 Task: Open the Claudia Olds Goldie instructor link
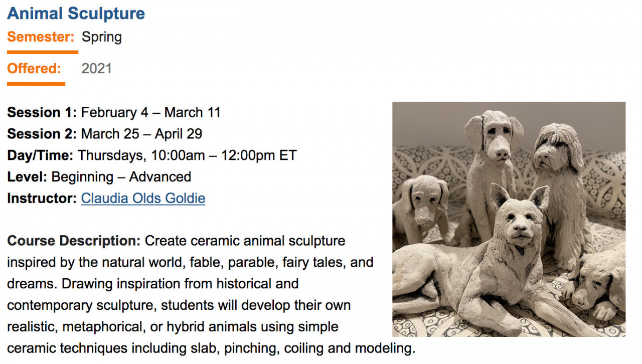pyautogui.click(x=143, y=199)
